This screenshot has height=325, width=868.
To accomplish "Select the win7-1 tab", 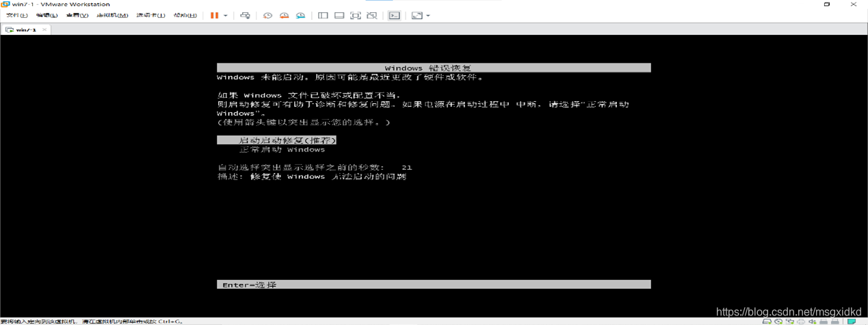I will 26,29.
